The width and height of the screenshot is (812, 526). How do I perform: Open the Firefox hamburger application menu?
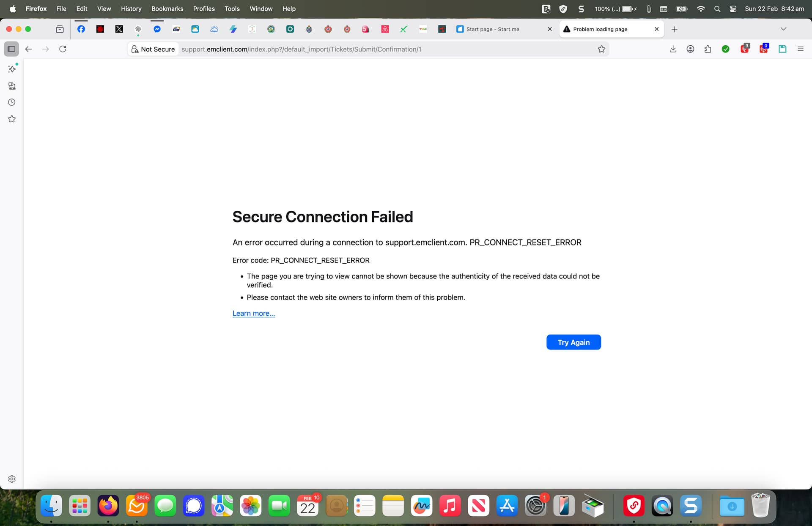point(800,49)
